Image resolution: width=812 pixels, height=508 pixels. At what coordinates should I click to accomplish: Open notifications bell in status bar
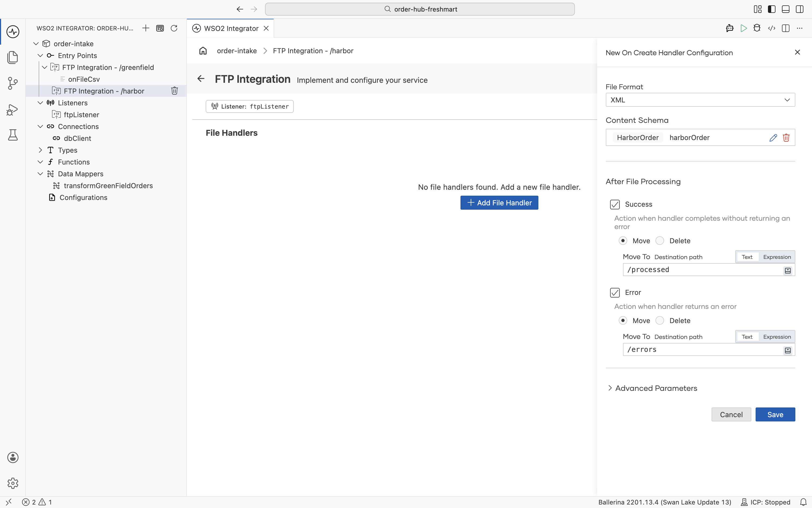point(803,502)
